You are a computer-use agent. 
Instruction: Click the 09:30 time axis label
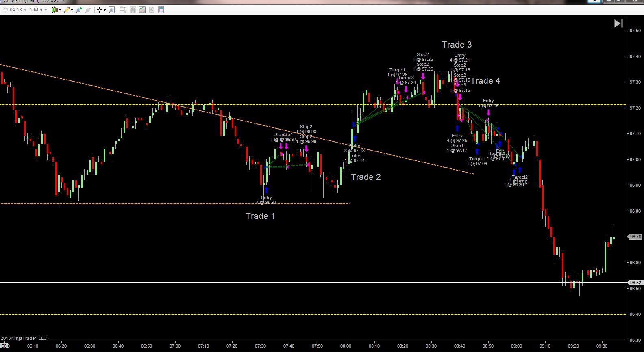(x=602, y=346)
